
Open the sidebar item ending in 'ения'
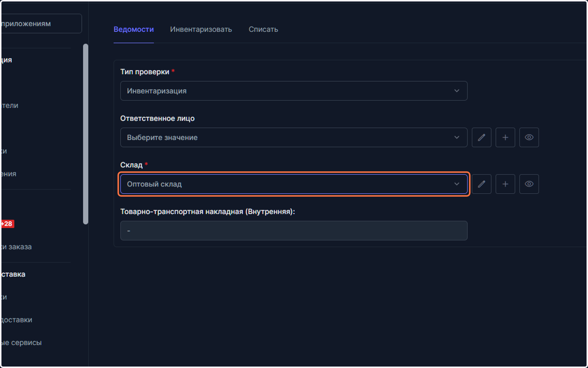pos(8,174)
